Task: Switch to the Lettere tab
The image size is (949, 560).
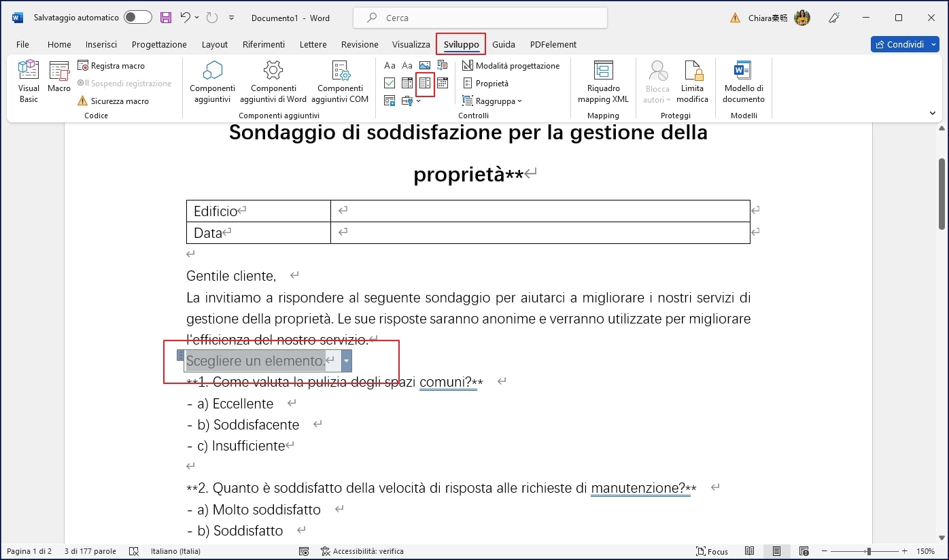Action: click(313, 44)
